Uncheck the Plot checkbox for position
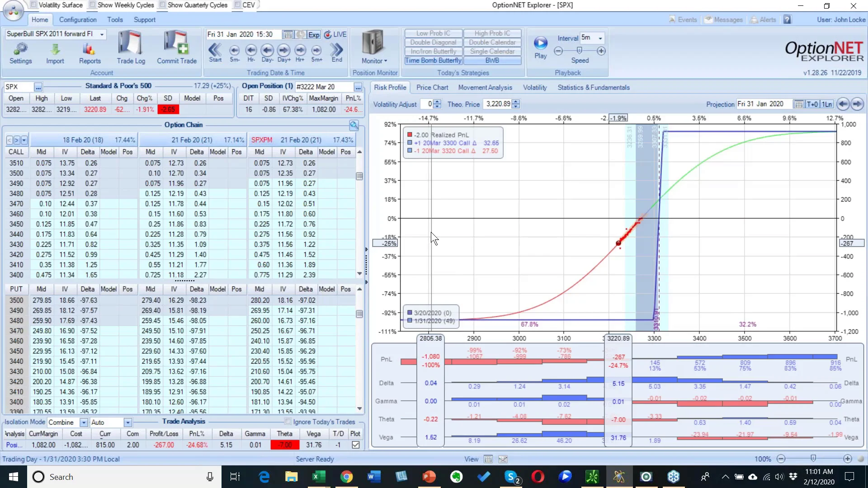Image resolution: width=868 pixels, height=488 pixels. tap(356, 445)
